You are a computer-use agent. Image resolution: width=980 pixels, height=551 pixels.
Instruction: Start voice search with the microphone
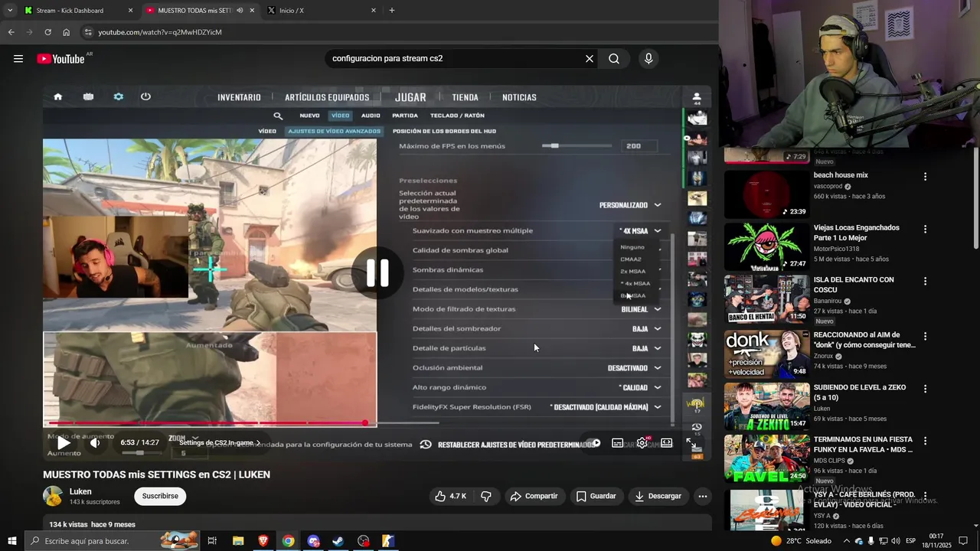[x=648, y=59]
